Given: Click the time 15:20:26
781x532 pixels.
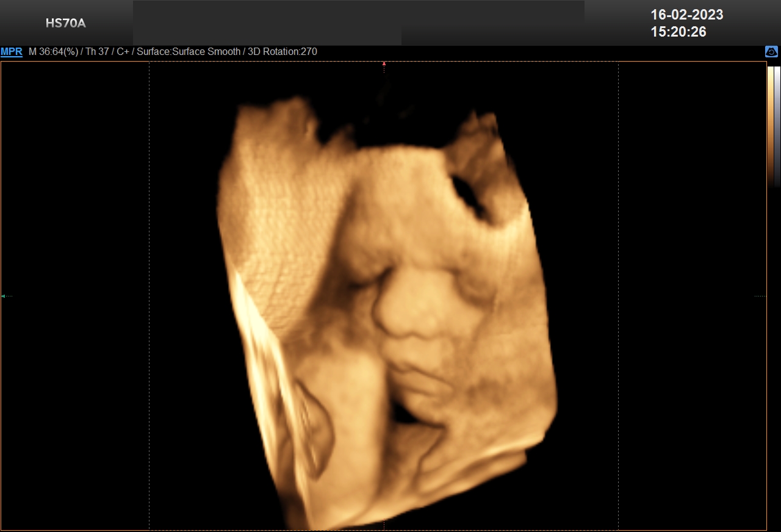Looking at the screenshot, I should pyautogui.click(x=678, y=32).
